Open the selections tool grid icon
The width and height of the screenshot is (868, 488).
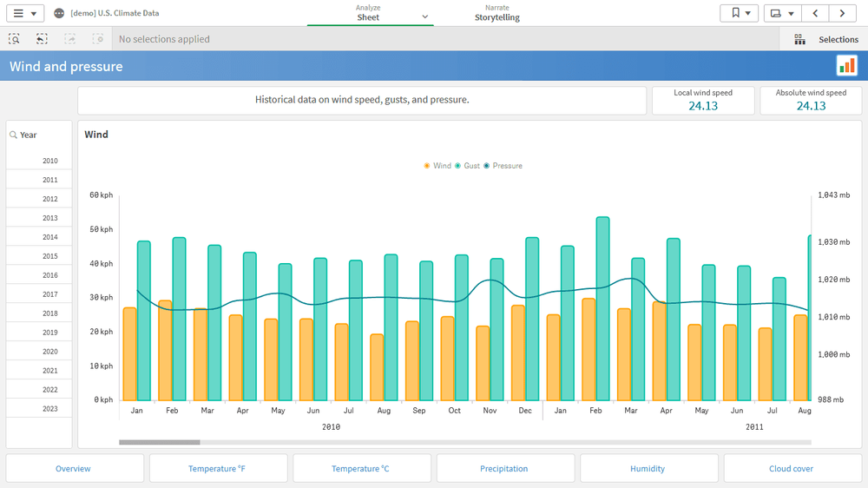(799, 39)
